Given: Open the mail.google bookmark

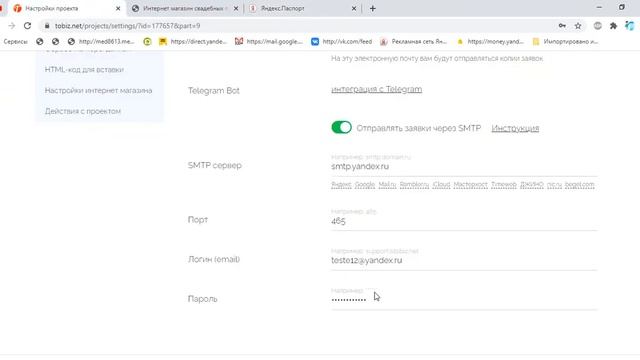Looking at the screenshot, I should tap(269, 41).
